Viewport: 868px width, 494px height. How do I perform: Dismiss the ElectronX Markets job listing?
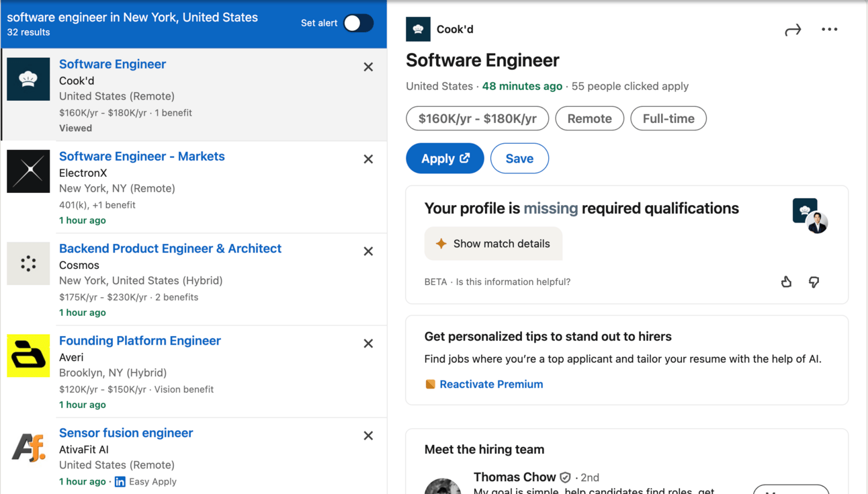(x=368, y=159)
